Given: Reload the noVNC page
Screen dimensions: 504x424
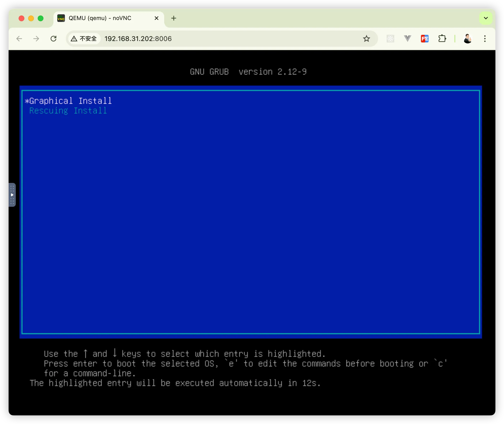Looking at the screenshot, I should pyautogui.click(x=53, y=39).
